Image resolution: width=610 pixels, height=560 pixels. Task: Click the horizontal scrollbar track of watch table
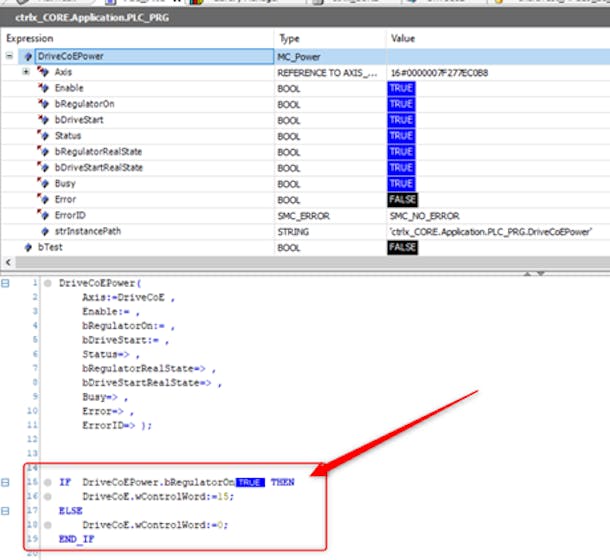tap(311, 262)
